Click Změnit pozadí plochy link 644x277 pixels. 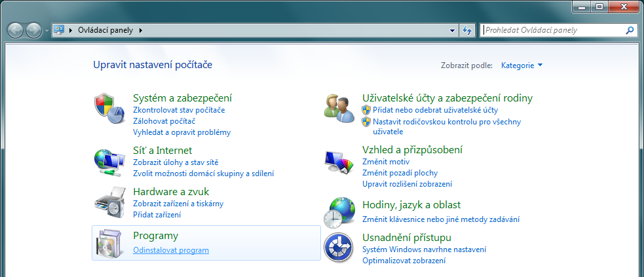click(x=400, y=173)
